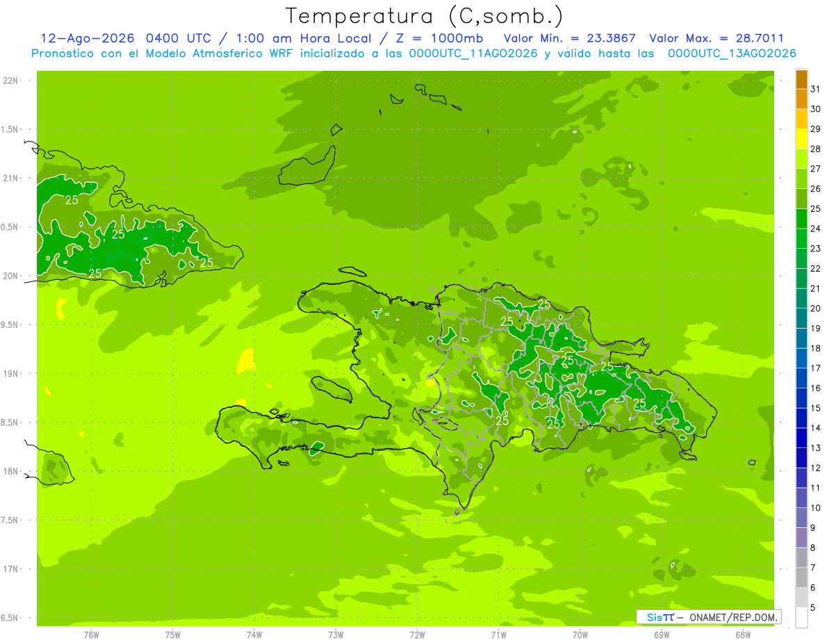Click the "76W" longitude label

click(91, 635)
